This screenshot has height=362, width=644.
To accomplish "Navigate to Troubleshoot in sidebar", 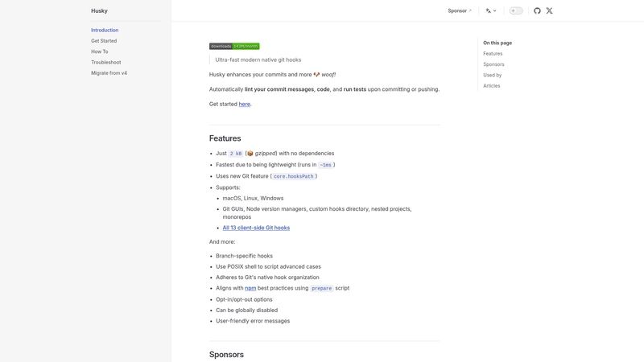I will (x=106, y=62).
